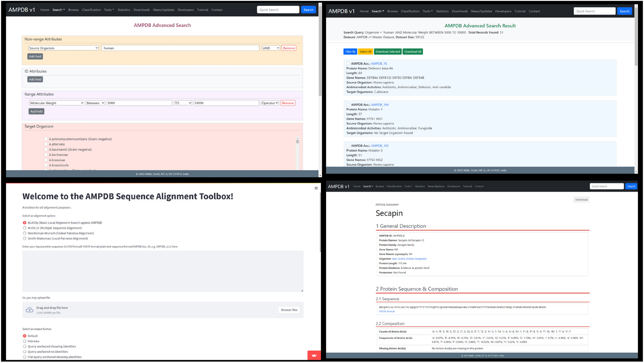Go to Statistics in the results page navbar

442,11
